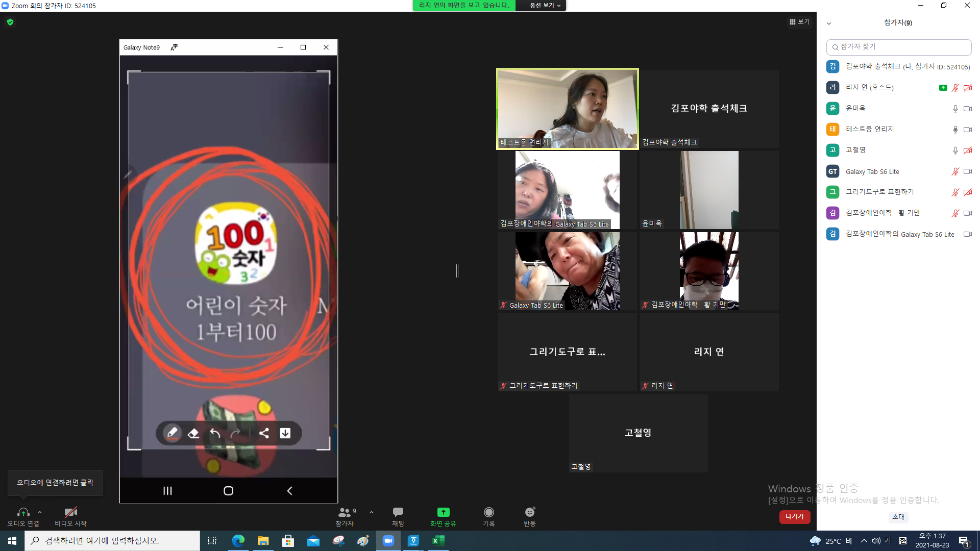This screenshot has width=980, height=551.
Task: Expand audio options caret next to 오디오 연결
Action: click(40, 512)
